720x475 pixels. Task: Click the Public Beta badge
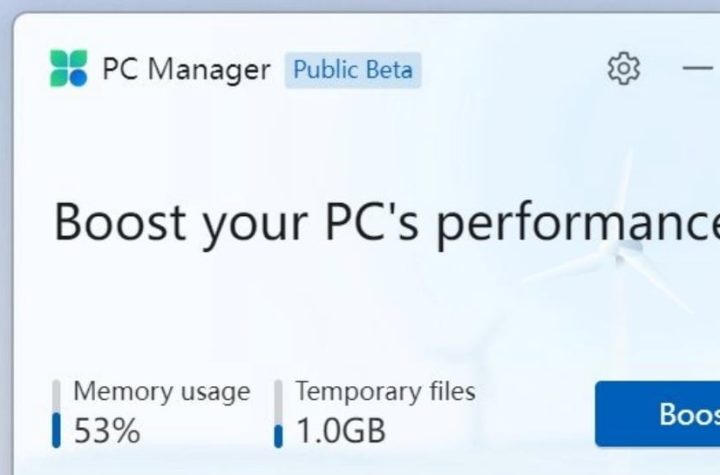[352, 70]
